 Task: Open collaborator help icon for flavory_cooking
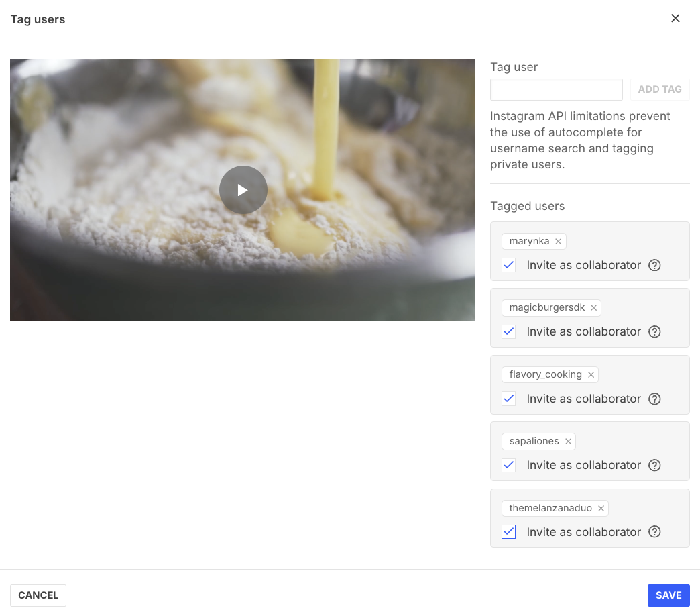(654, 399)
